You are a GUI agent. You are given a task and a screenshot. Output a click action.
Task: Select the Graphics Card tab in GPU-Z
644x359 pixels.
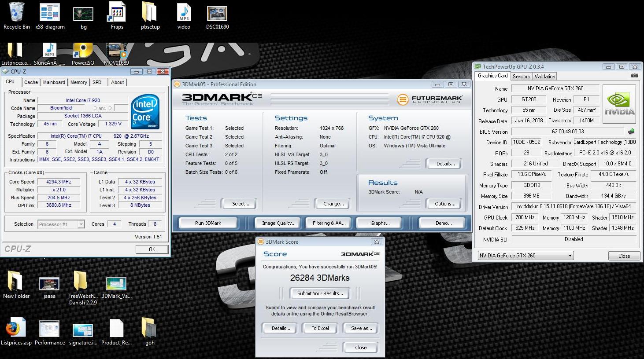pyautogui.click(x=493, y=76)
